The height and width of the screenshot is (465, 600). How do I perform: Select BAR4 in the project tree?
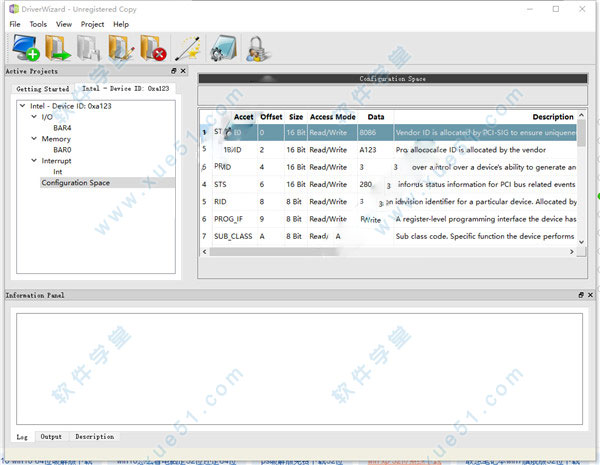pos(62,128)
